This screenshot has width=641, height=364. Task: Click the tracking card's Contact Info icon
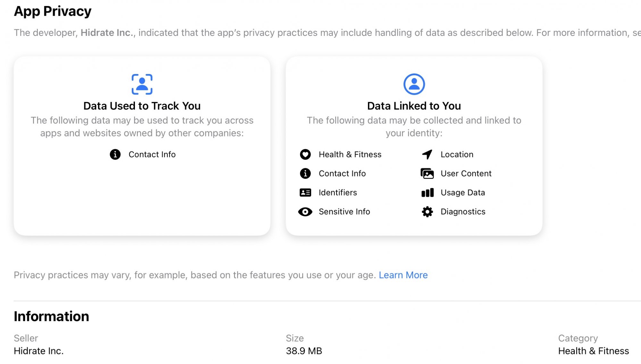115,154
